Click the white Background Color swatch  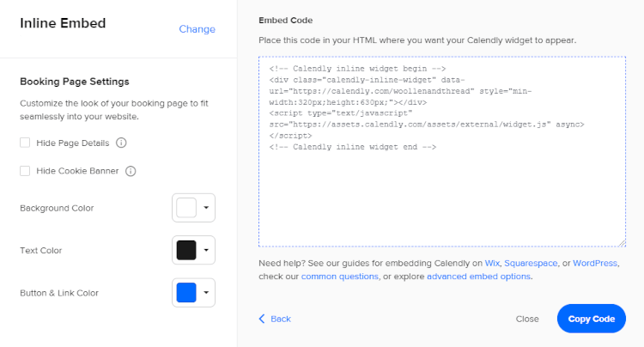tap(186, 208)
